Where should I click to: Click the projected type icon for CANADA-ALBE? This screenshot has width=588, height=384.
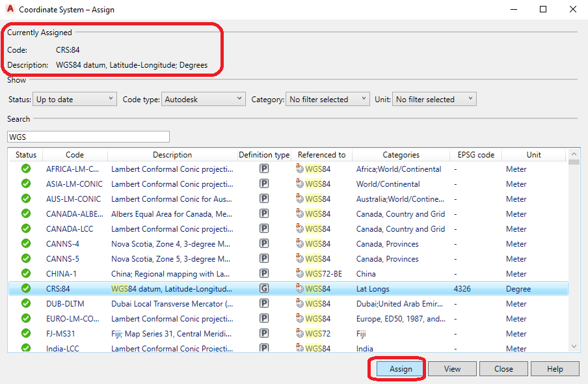pyautogui.click(x=264, y=214)
